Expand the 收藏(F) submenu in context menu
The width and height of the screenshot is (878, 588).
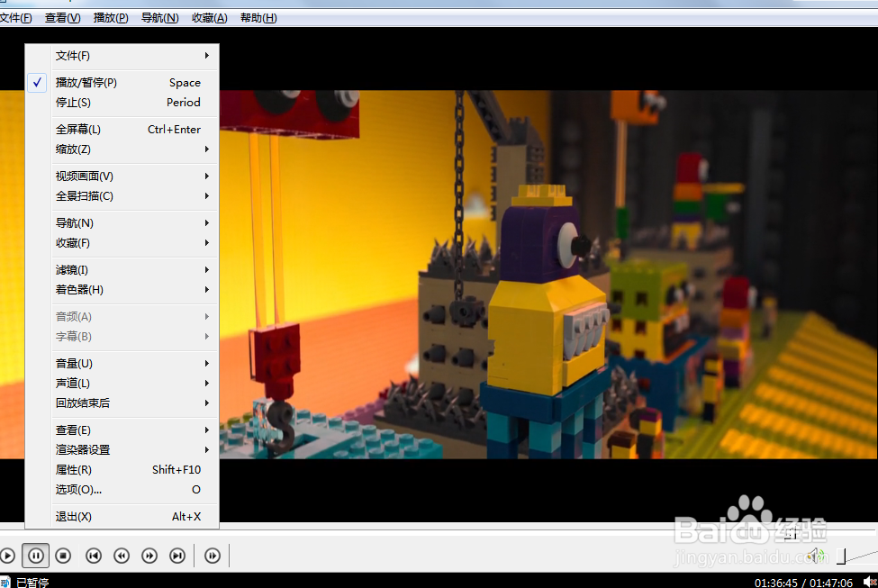click(122, 243)
